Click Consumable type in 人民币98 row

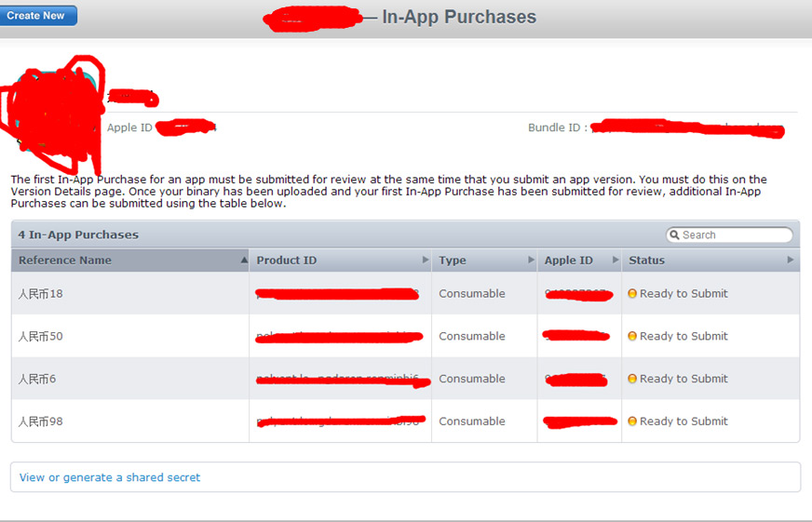tap(472, 421)
